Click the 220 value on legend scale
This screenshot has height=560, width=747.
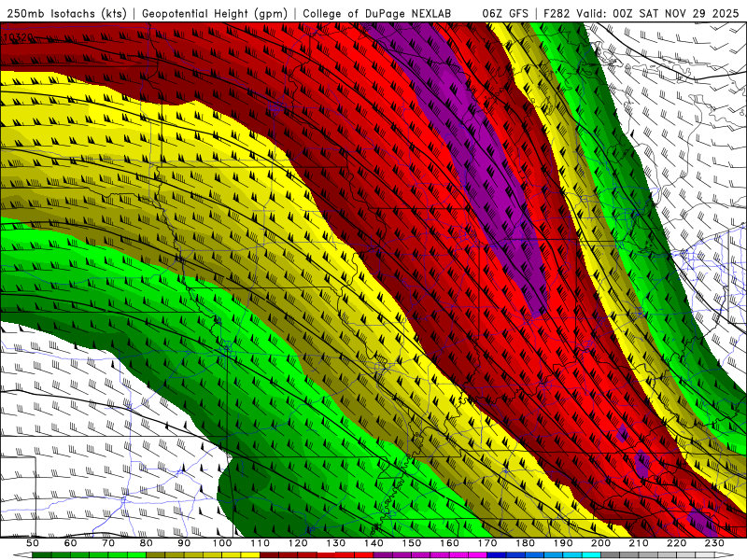coord(676,543)
